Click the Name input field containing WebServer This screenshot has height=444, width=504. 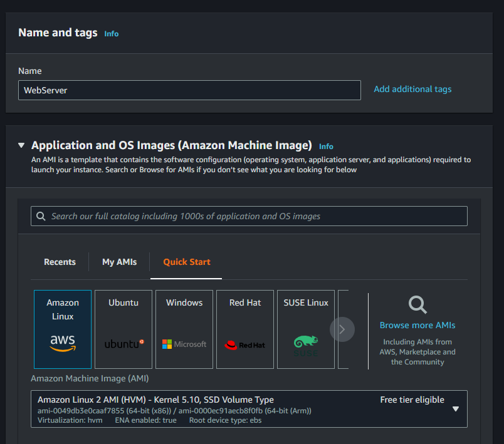coord(189,90)
